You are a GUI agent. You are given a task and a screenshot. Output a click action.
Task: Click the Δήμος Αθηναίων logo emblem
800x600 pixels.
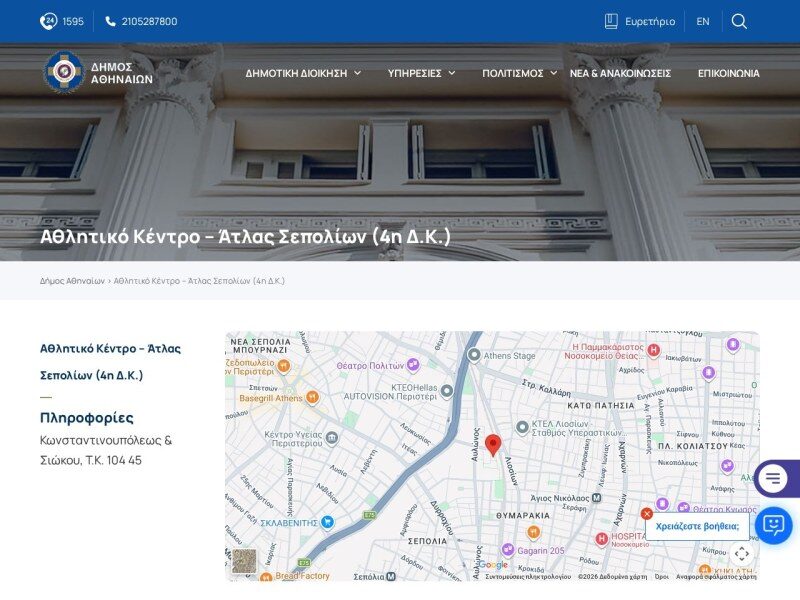click(63, 71)
